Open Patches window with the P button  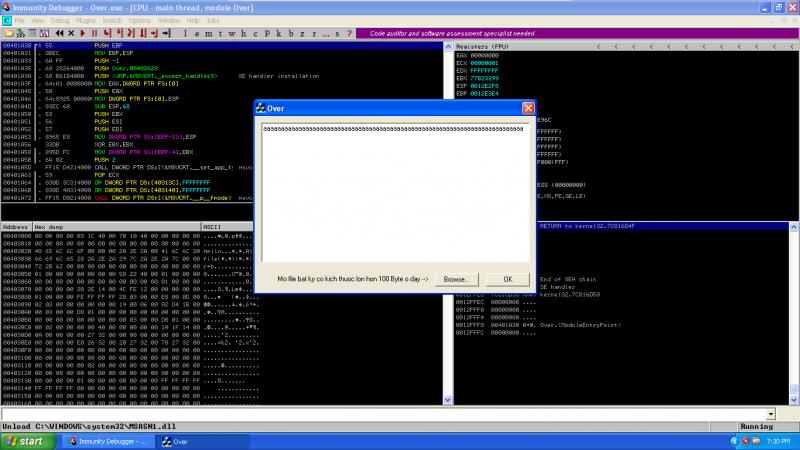point(267,34)
